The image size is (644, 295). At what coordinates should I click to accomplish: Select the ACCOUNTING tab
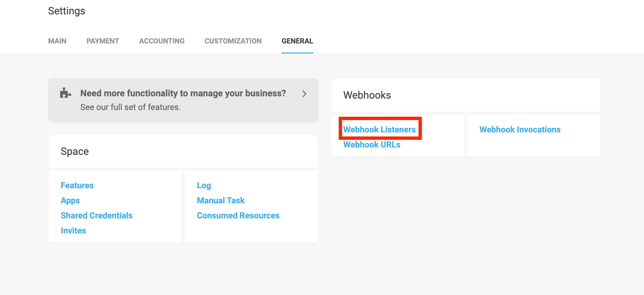pos(162,41)
